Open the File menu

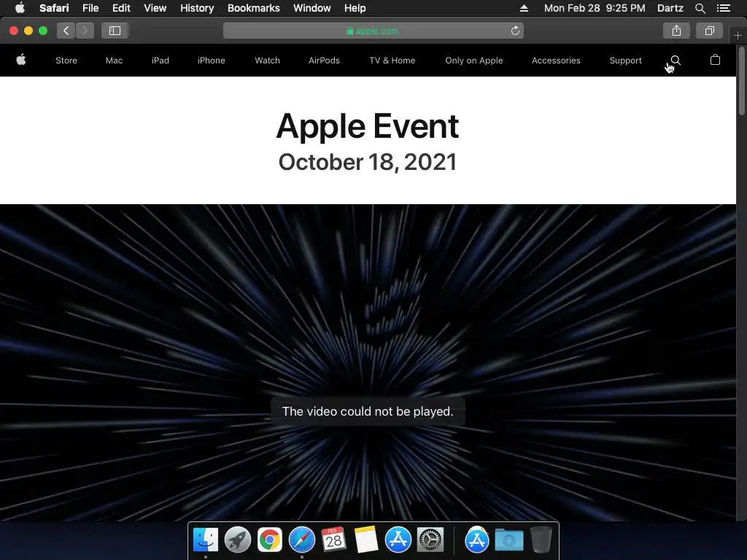click(x=90, y=8)
